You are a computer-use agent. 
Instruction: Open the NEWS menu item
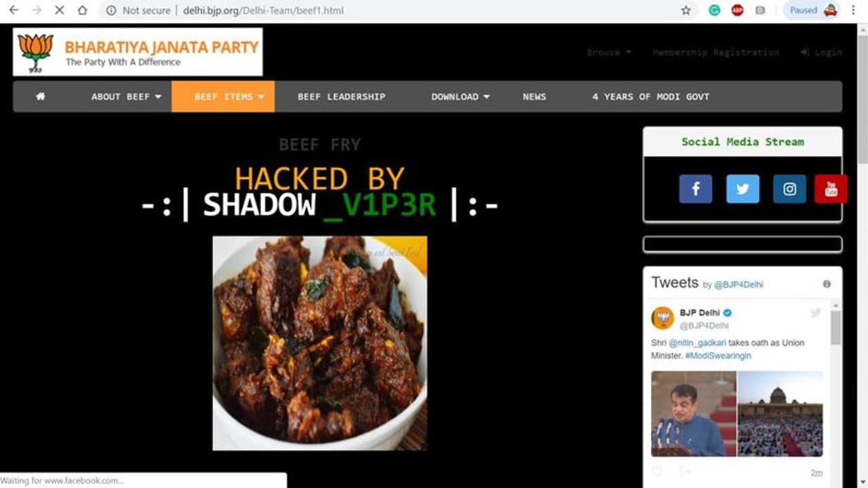(534, 96)
